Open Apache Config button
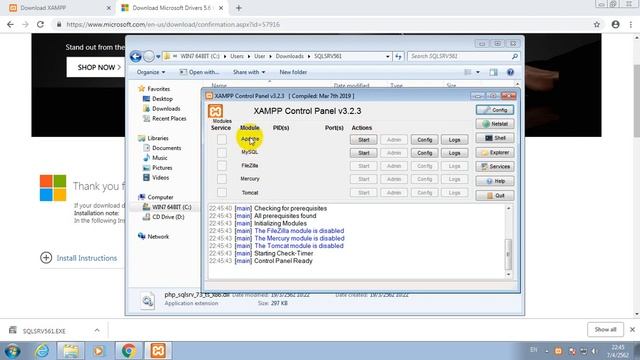This screenshot has height=360, width=640. point(424,140)
